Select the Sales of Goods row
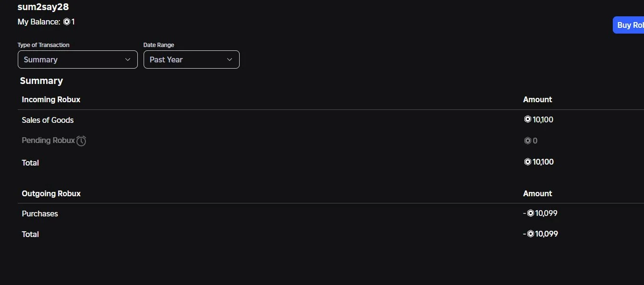The width and height of the screenshot is (644, 285). [48, 120]
